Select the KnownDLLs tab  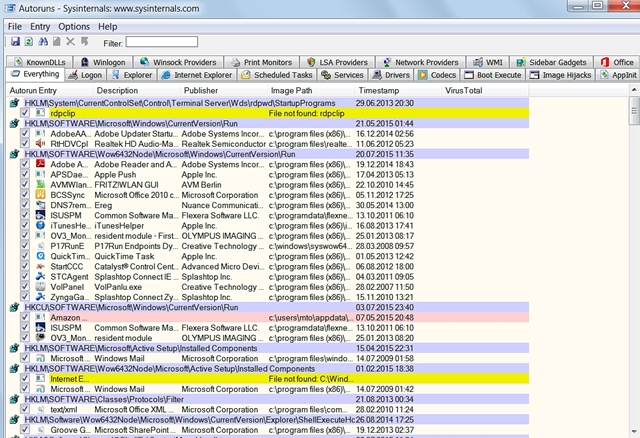(x=40, y=62)
